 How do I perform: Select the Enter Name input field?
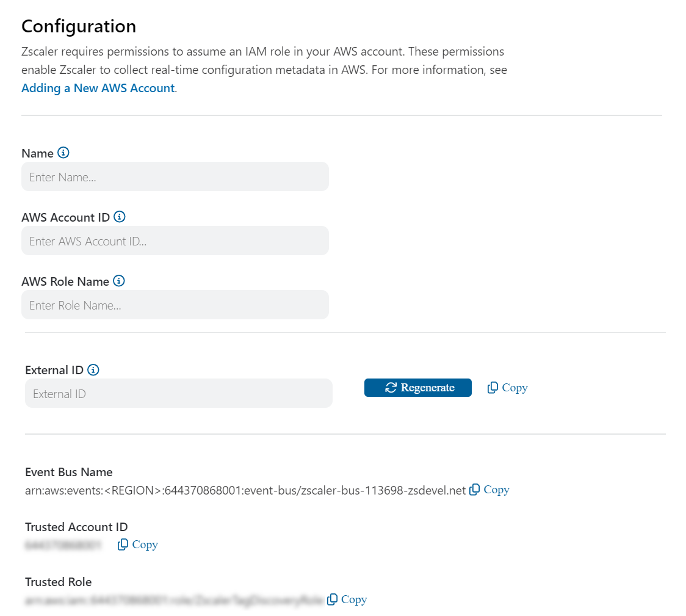pos(175,176)
